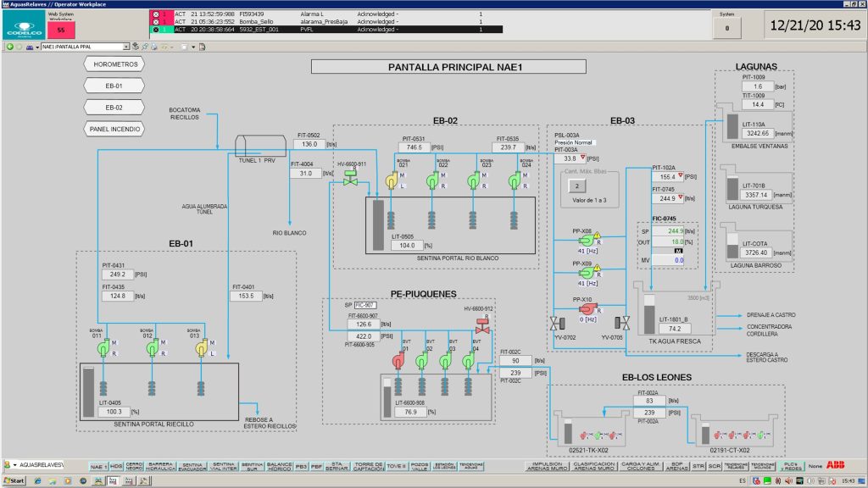Screen dimensions: 868x488
Task: Open the IMPULSION ARENAS MURO tab
Action: coord(545,465)
